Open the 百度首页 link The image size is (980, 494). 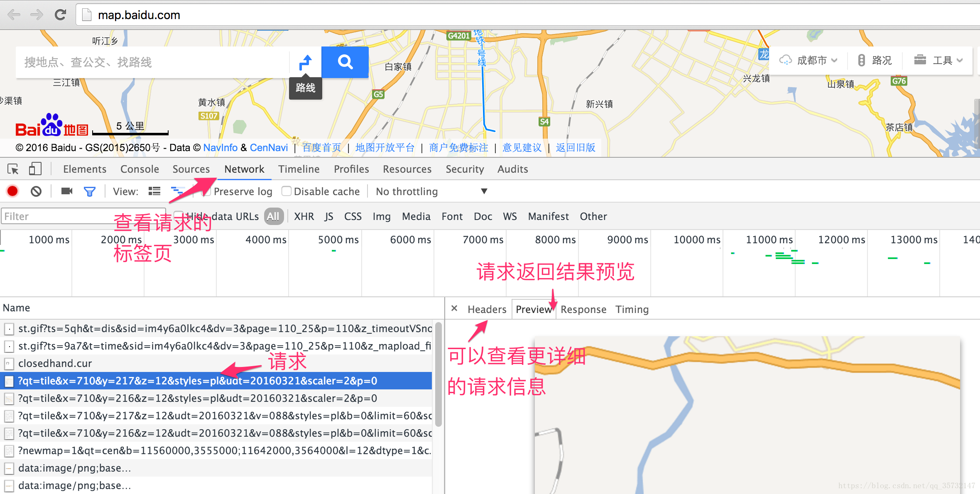coord(322,148)
